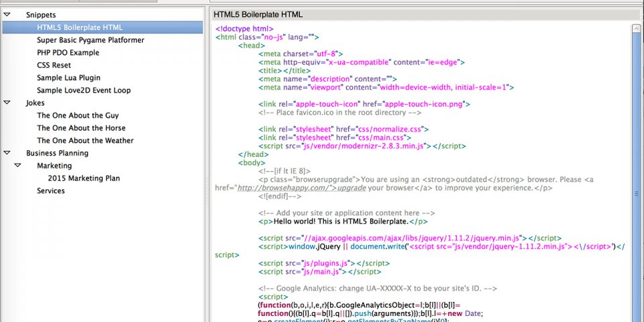Screen dimensions: 644x322
Task: Click the closing head tag
Action: point(254,154)
